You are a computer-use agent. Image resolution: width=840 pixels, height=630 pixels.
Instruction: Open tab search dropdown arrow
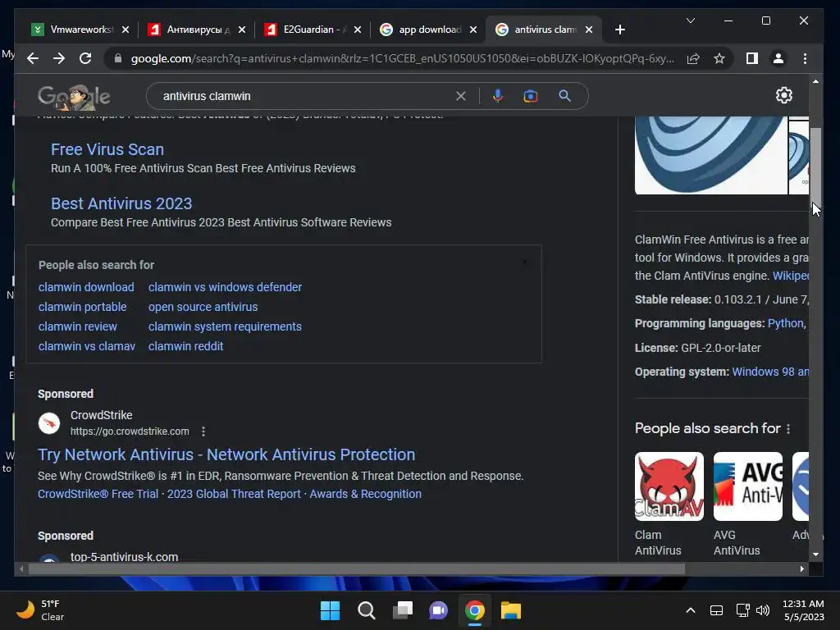(x=691, y=21)
